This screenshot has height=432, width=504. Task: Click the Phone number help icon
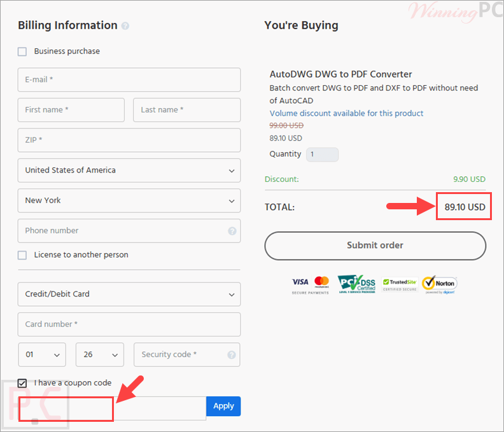point(232,231)
